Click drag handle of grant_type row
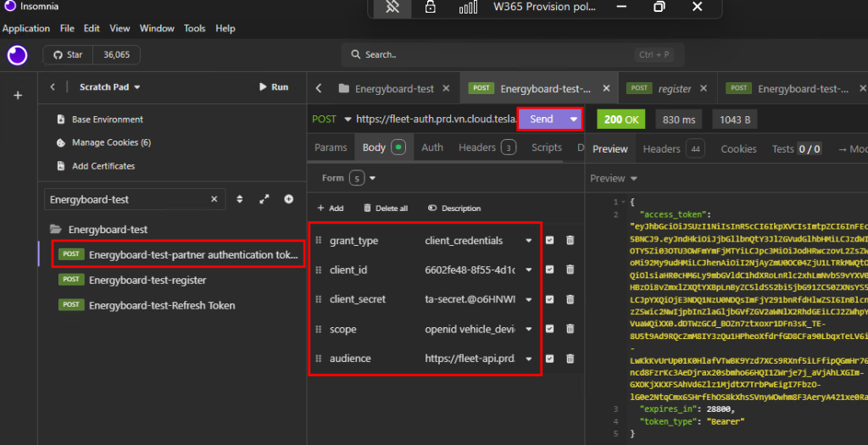The height and width of the screenshot is (445, 868). click(x=319, y=241)
